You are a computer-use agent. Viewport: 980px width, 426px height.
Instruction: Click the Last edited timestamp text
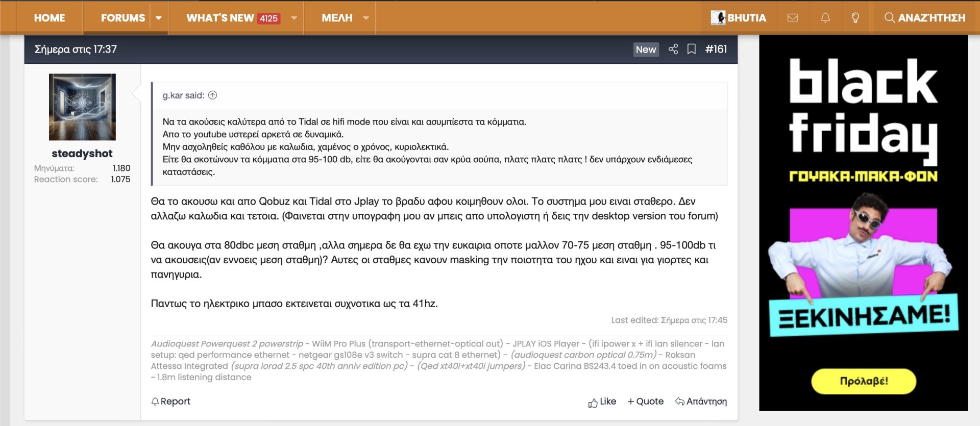pos(669,320)
